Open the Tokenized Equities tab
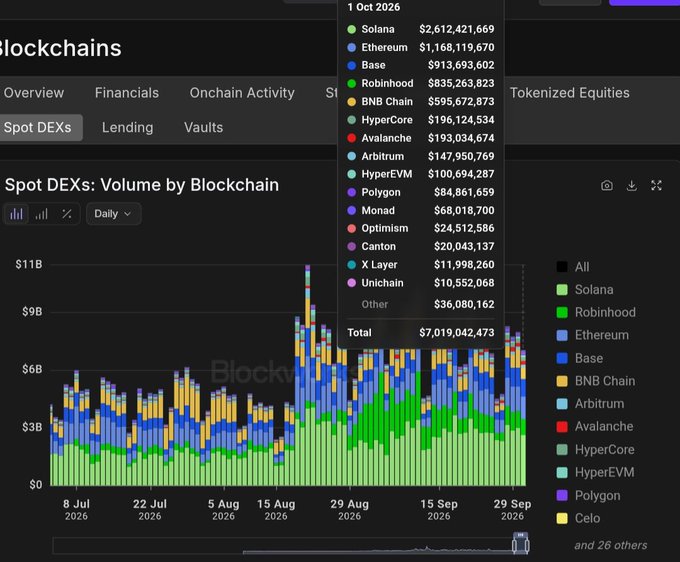Image resolution: width=680 pixels, height=562 pixels. pos(569,93)
